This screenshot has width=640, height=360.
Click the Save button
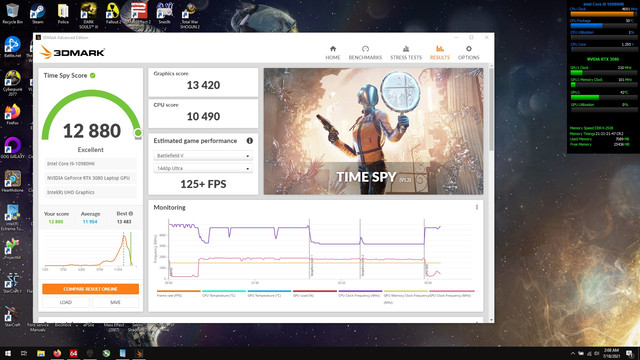115,302
